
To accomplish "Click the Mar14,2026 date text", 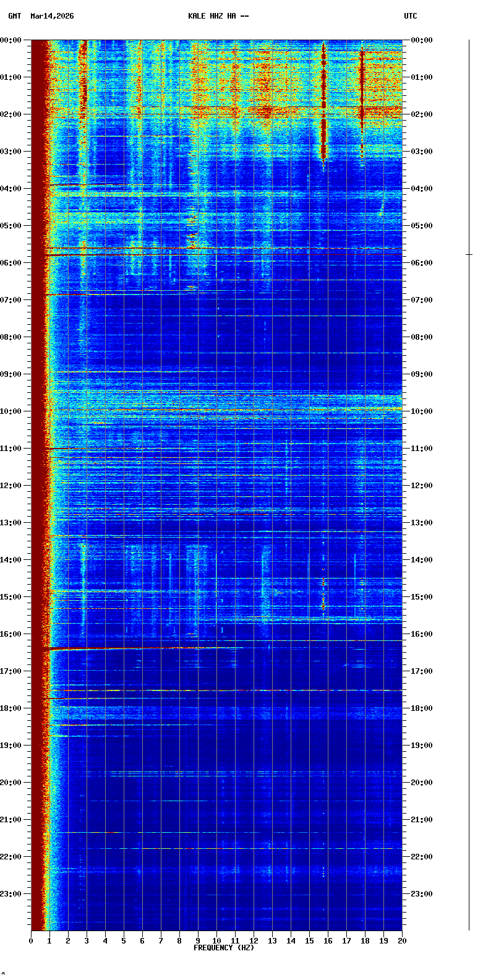I will pos(52,16).
